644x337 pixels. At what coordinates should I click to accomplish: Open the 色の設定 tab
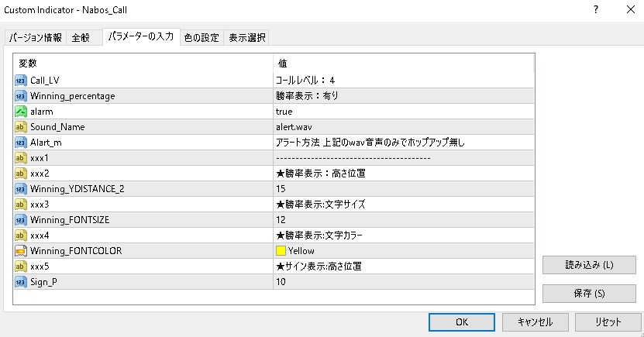click(201, 38)
